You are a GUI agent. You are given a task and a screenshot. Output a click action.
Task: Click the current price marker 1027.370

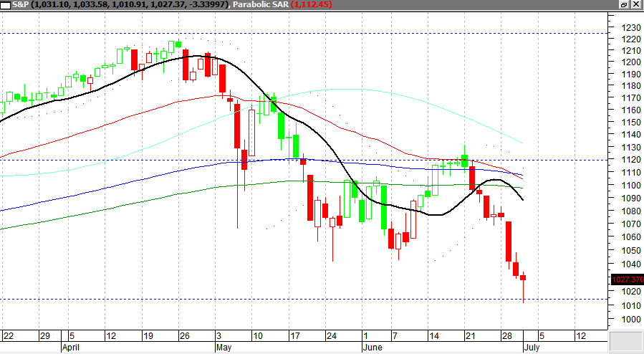click(x=628, y=279)
